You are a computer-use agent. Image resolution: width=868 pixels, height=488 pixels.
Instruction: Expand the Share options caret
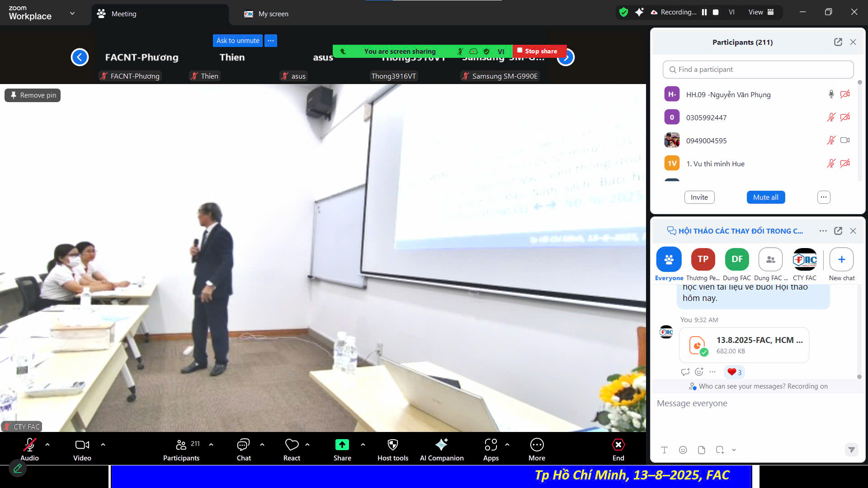click(363, 445)
